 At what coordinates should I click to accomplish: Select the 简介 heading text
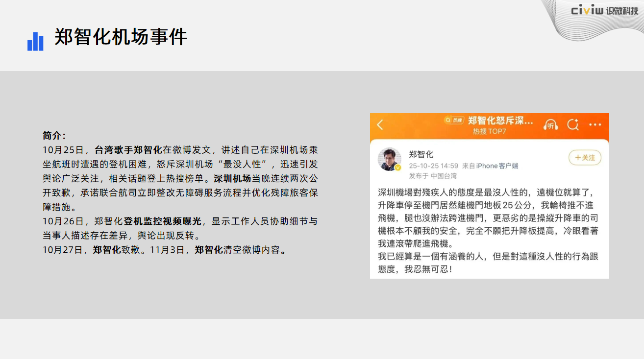[x=54, y=136]
